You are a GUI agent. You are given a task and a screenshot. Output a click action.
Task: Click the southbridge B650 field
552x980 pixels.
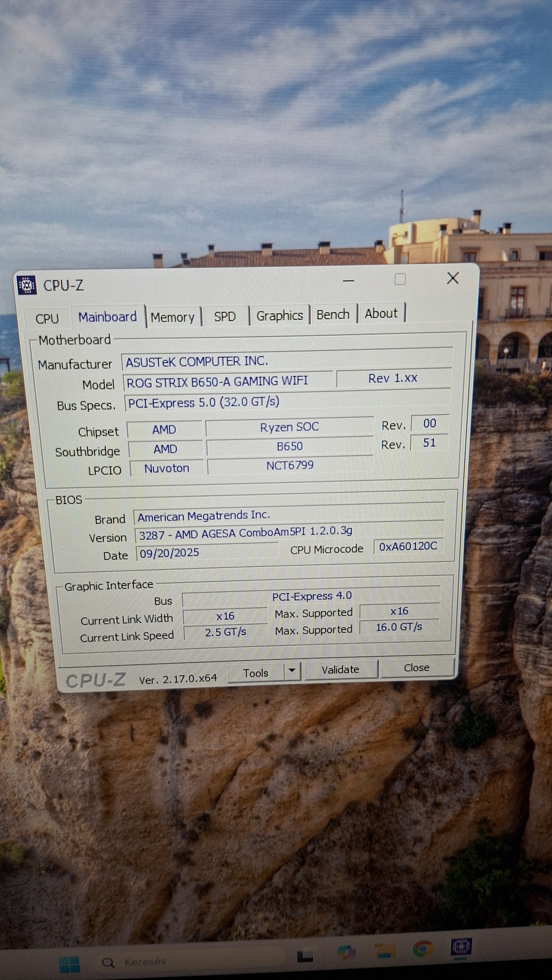(290, 446)
